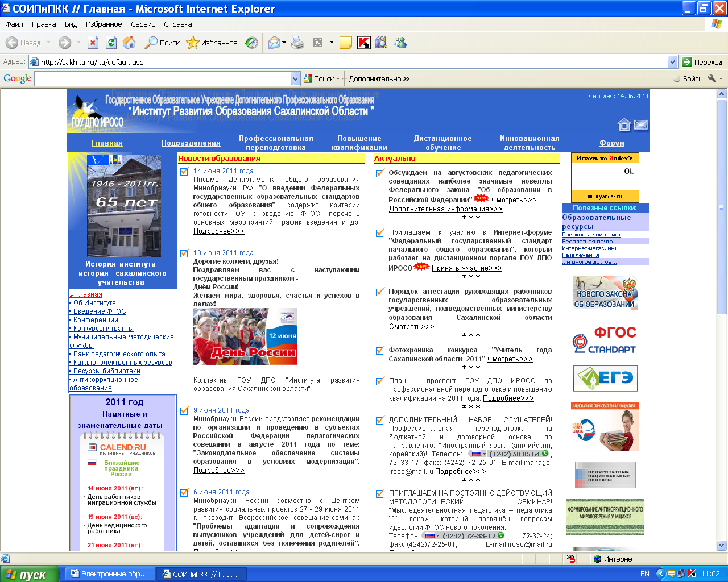
Task: Click Подробнее under 14 июня 2011 news
Action: (x=219, y=231)
